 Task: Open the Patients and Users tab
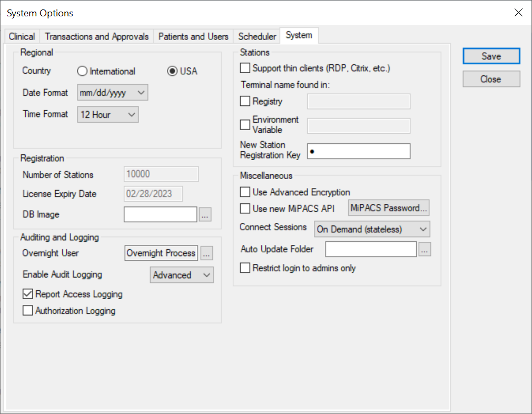[x=193, y=36]
